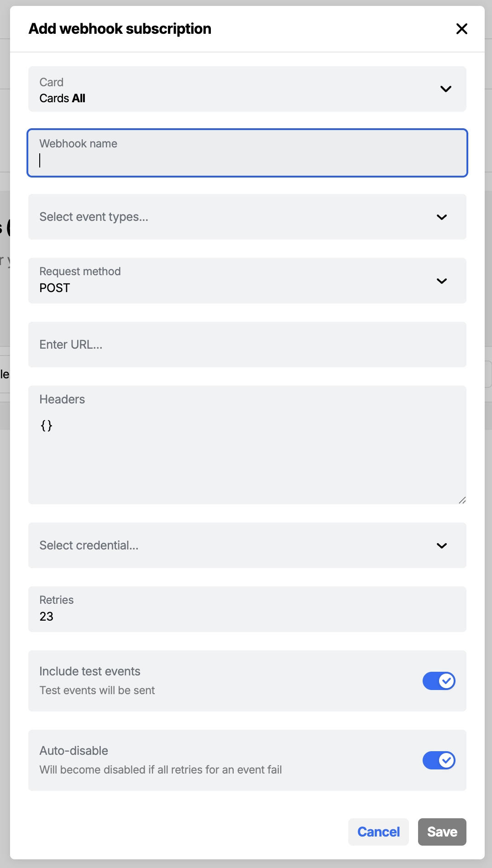Open the Cards All selector
Image resolution: width=492 pixels, height=868 pixels.
247,89
